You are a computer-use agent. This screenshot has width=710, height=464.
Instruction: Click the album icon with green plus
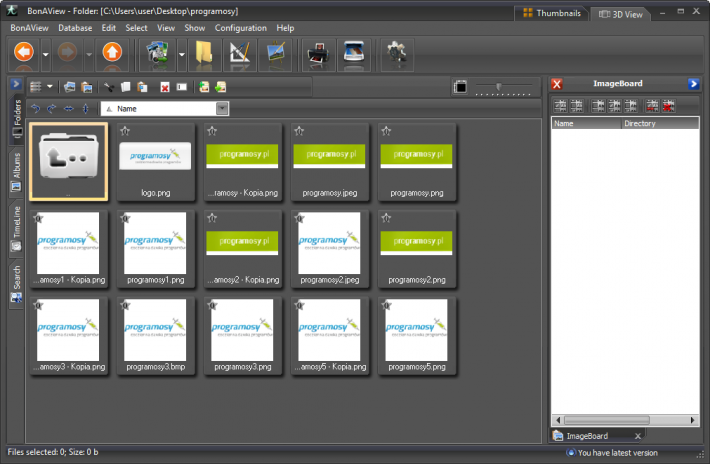(x=204, y=87)
